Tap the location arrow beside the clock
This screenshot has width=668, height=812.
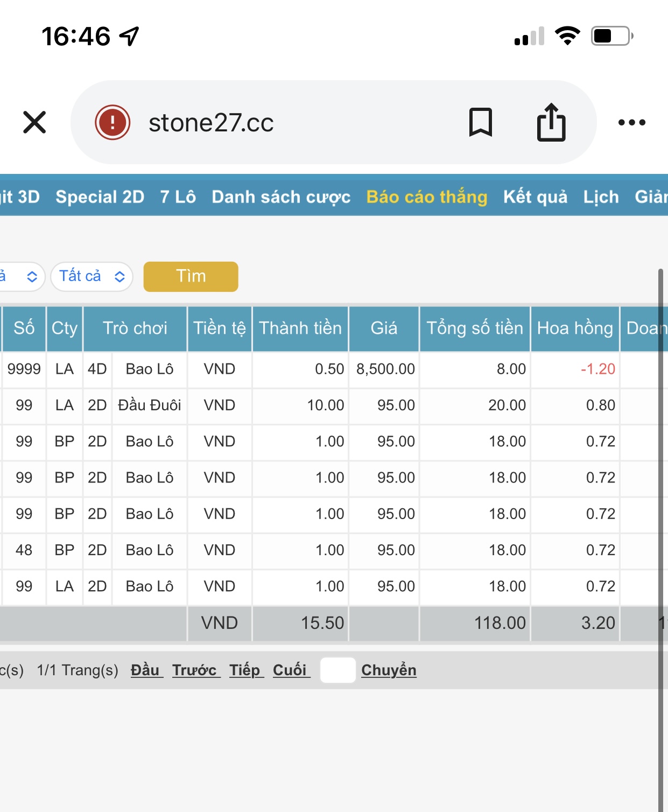click(129, 36)
